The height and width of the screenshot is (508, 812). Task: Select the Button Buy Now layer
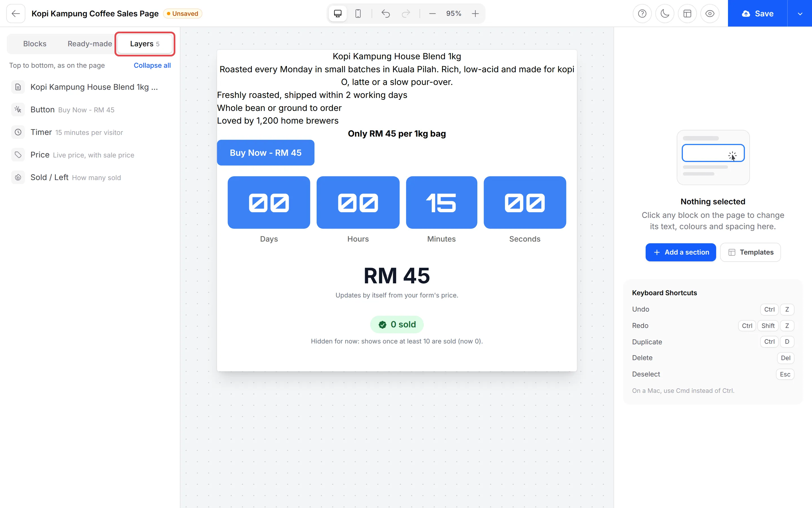point(90,110)
